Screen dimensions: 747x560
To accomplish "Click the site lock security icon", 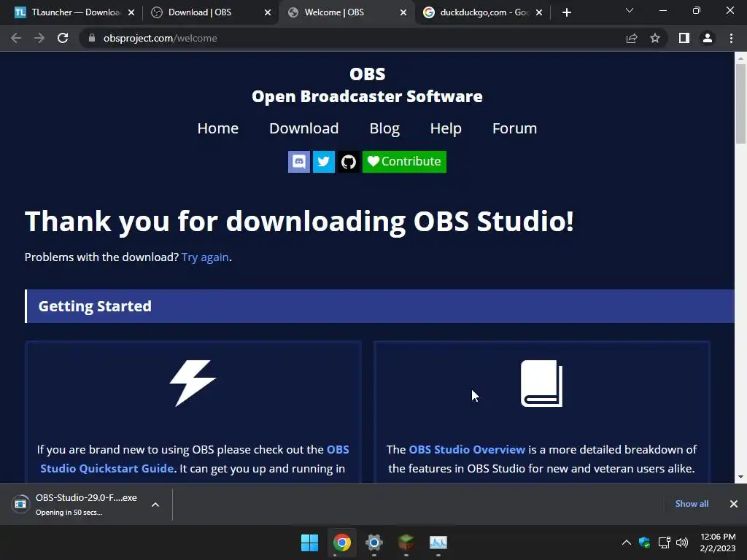I will coord(92,38).
